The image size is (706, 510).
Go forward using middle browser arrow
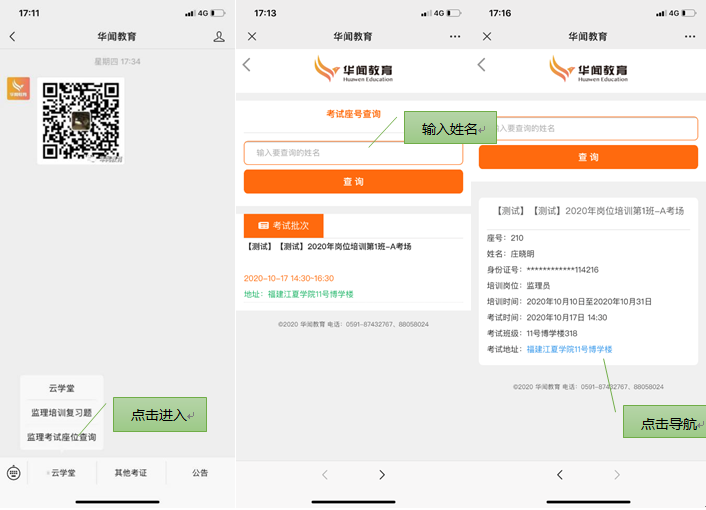[382, 475]
